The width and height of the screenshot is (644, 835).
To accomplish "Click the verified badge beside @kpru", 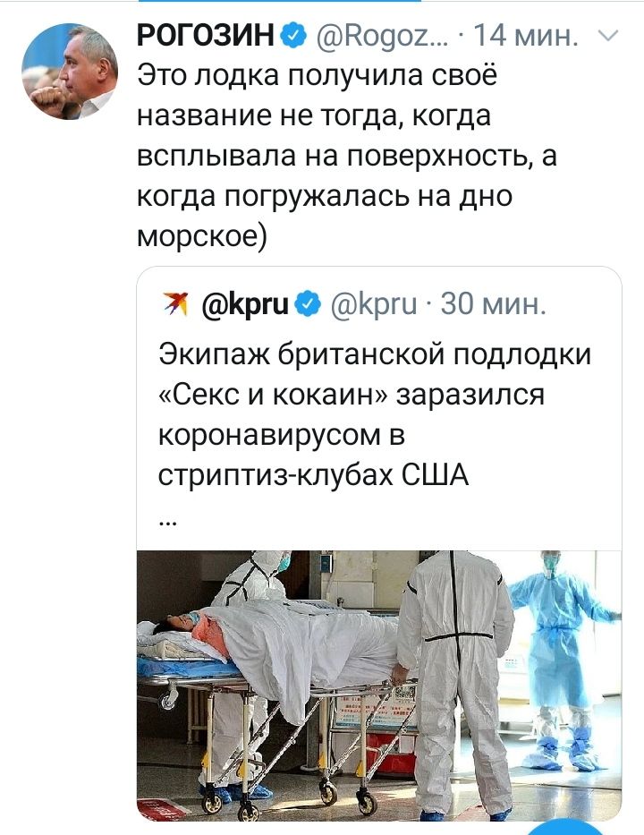I will pos(309,304).
